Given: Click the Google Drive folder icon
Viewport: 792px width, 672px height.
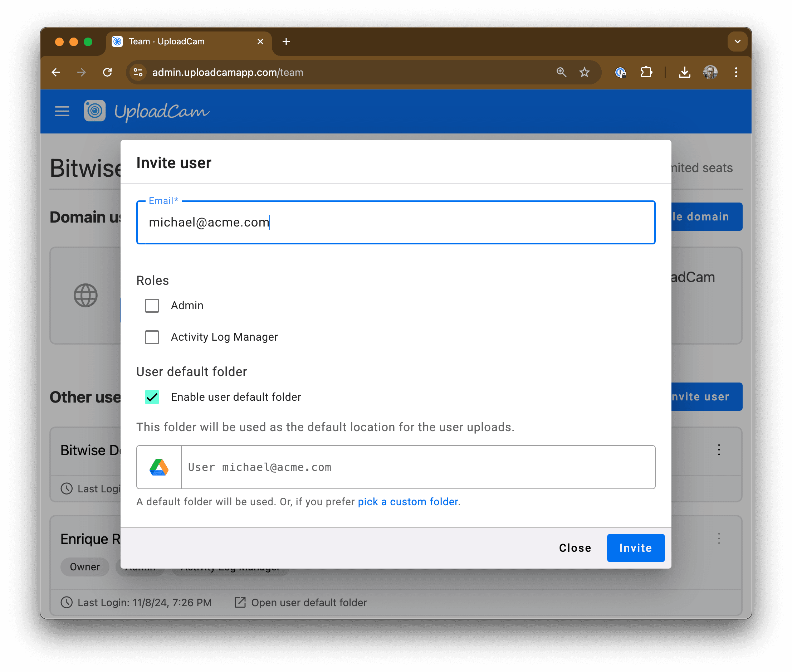Looking at the screenshot, I should click(159, 467).
